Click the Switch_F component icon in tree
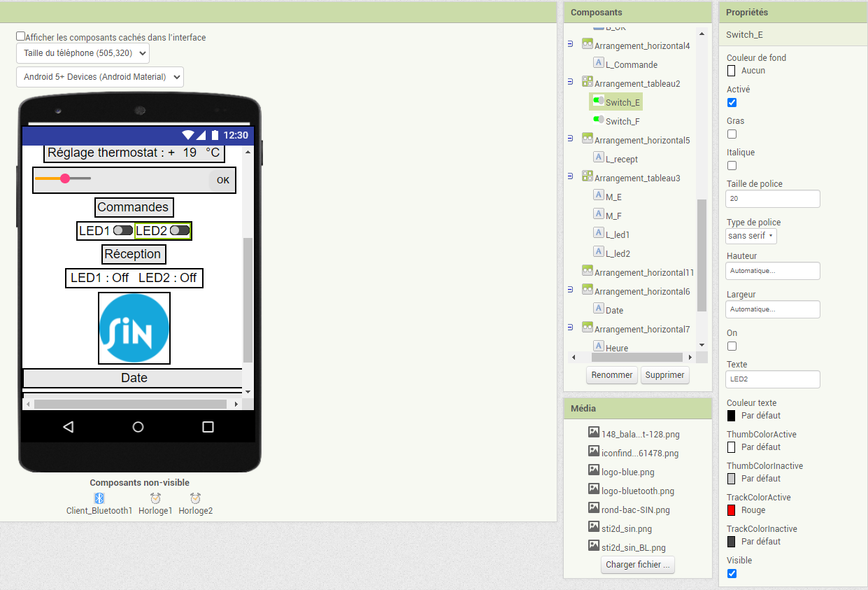 click(x=599, y=120)
